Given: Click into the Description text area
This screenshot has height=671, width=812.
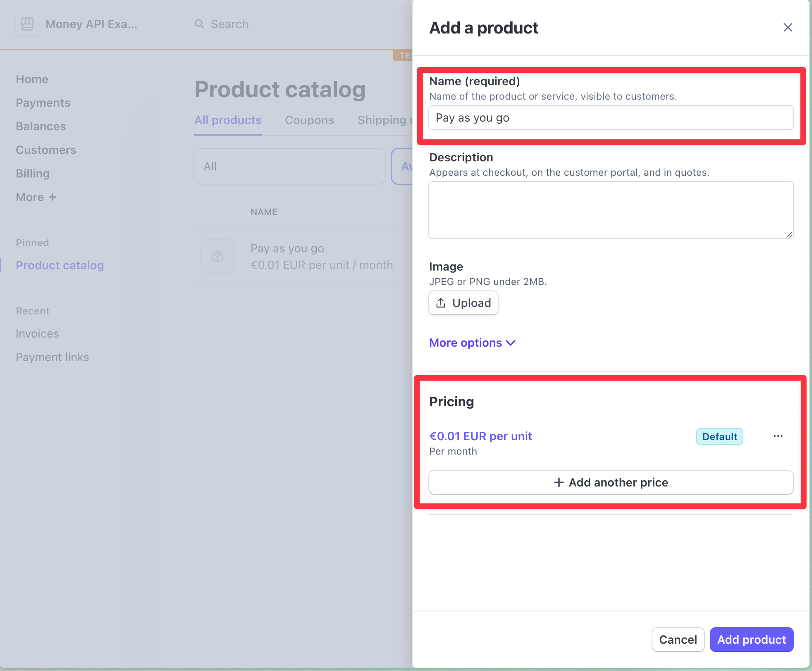Looking at the screenshot, I should 611,210.
